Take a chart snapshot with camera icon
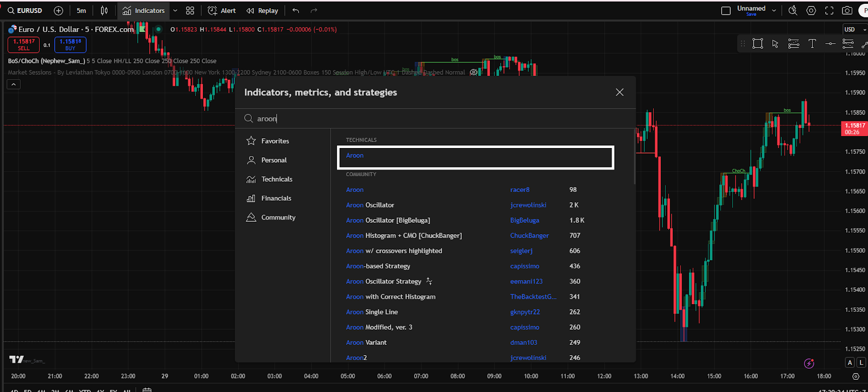868x392 pixels. (x=847, y=11)
